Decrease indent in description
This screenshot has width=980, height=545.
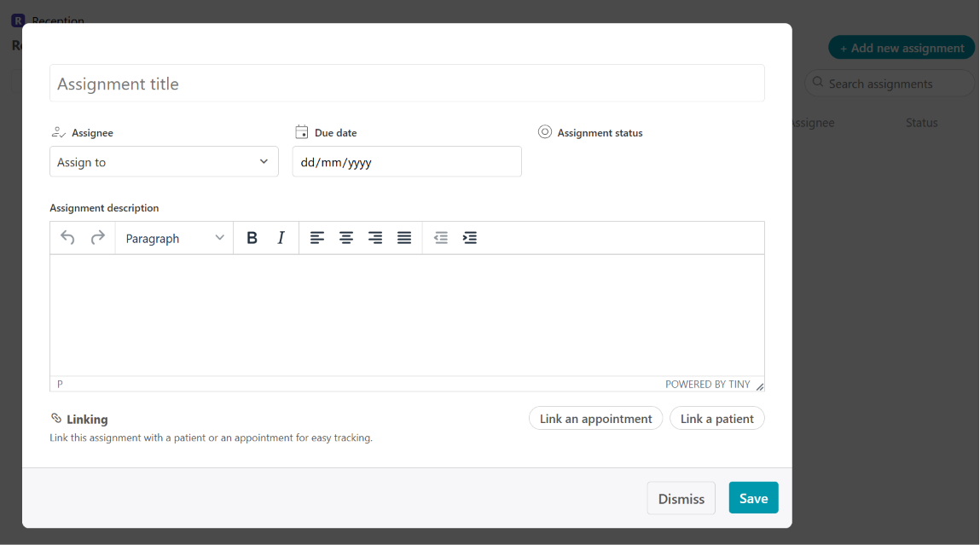(x=441, y=237)
